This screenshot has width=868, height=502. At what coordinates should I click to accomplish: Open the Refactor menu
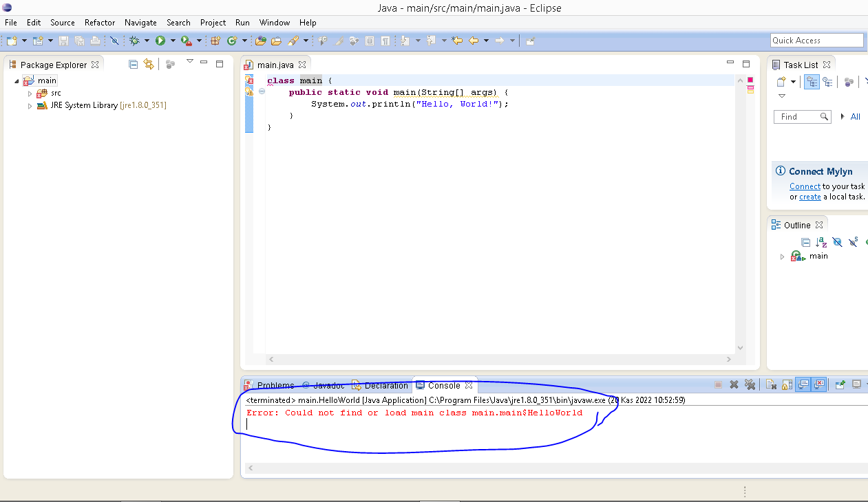point(100,23)
